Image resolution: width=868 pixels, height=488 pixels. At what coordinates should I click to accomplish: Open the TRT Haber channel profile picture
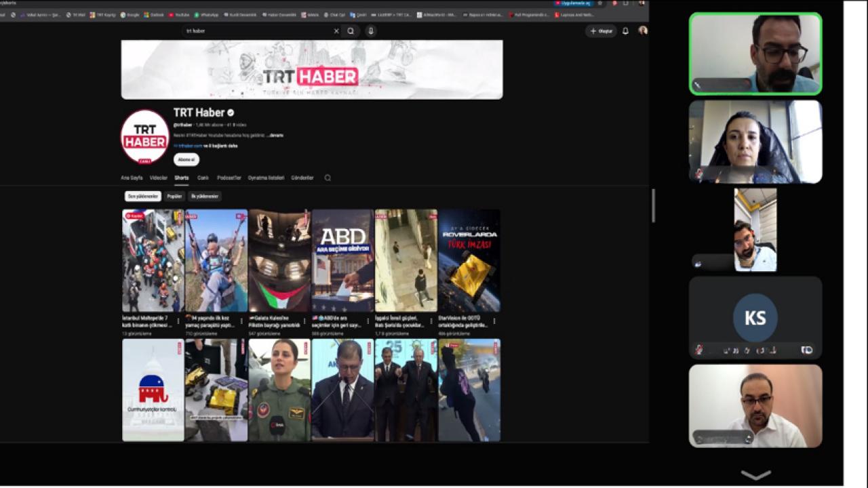point(144,136)
